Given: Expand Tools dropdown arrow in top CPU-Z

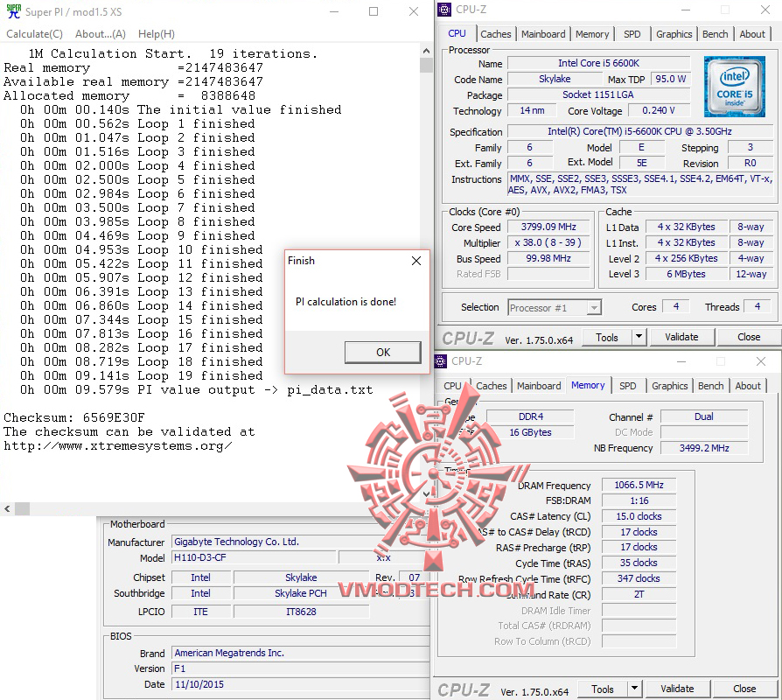Looking at the screenshot, I should click(x=639, y=337).
